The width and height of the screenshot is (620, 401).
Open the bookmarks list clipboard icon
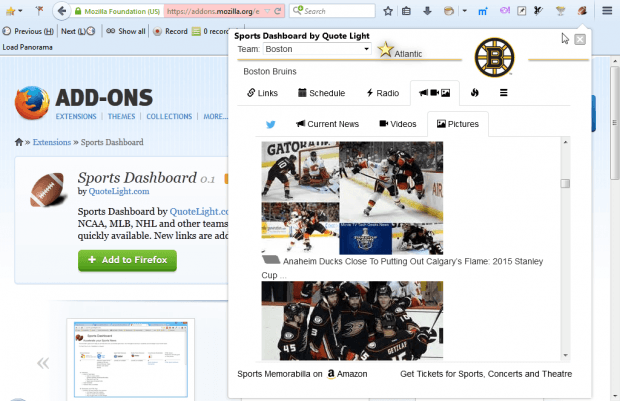406,11
